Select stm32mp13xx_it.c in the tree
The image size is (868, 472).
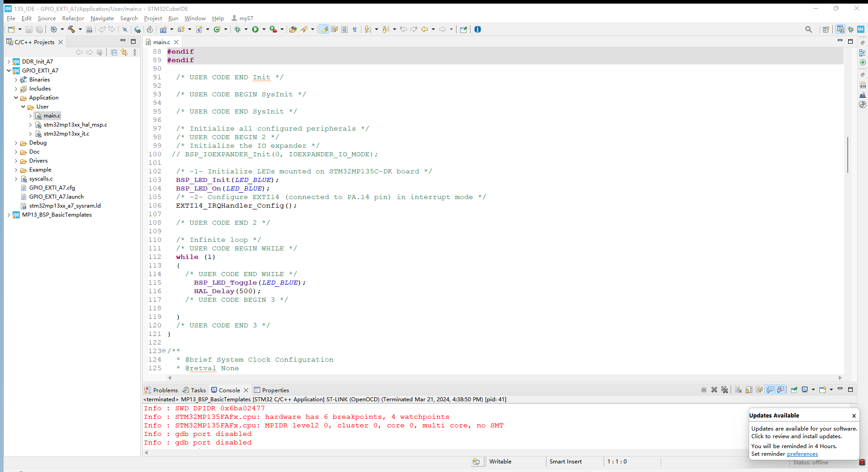point(66,134)
